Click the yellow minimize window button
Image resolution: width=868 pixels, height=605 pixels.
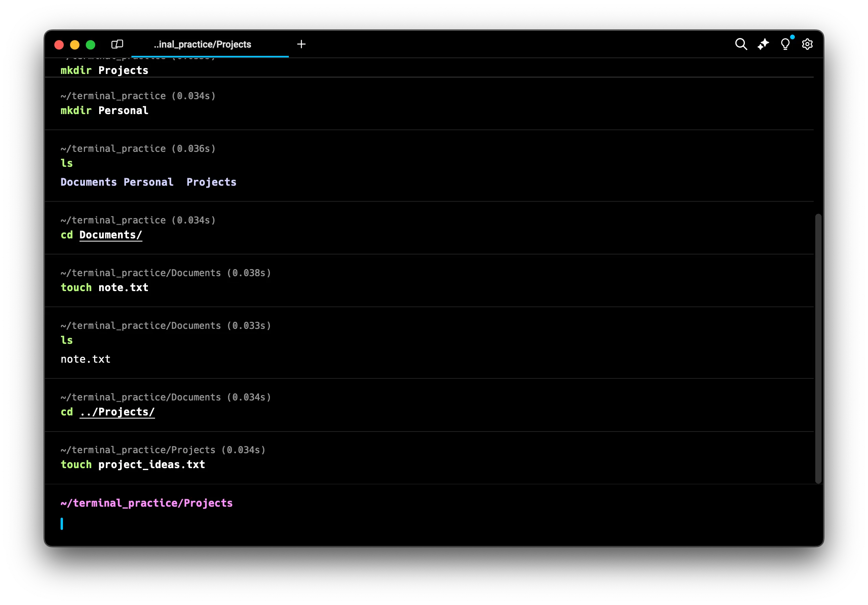75,45
